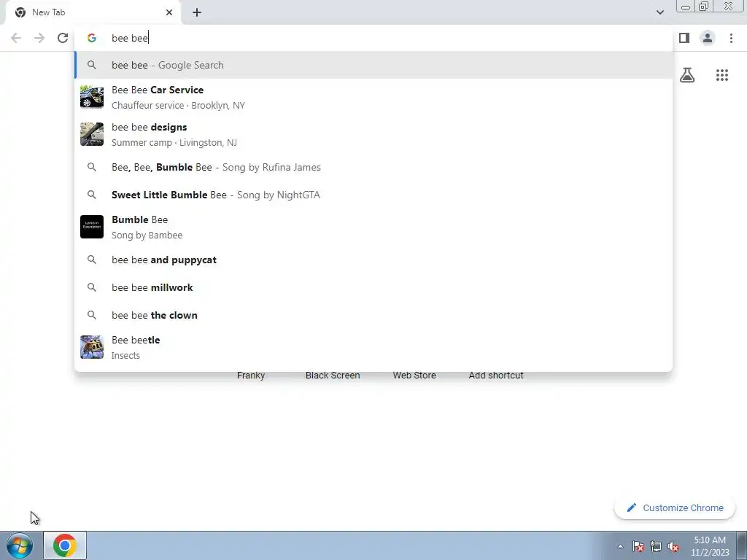
Task: Select Bee Bee Car Service suggestion
Action: coord(373,97)
